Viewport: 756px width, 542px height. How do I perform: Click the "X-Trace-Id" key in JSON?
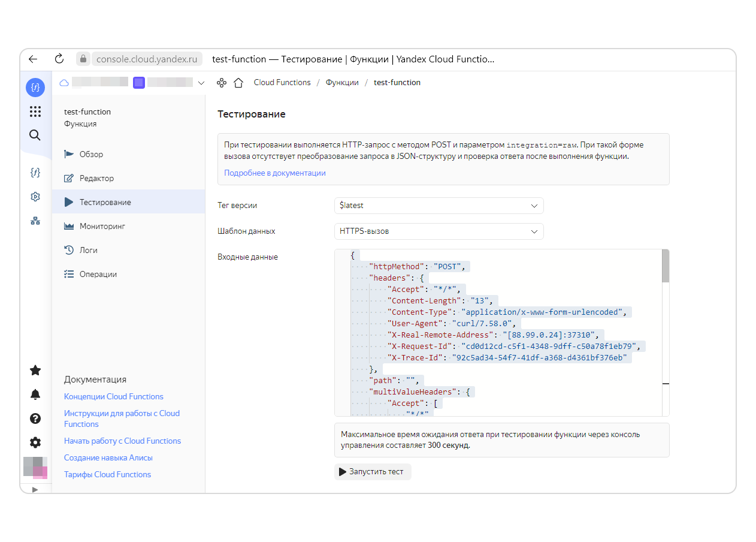pos(415,357)
